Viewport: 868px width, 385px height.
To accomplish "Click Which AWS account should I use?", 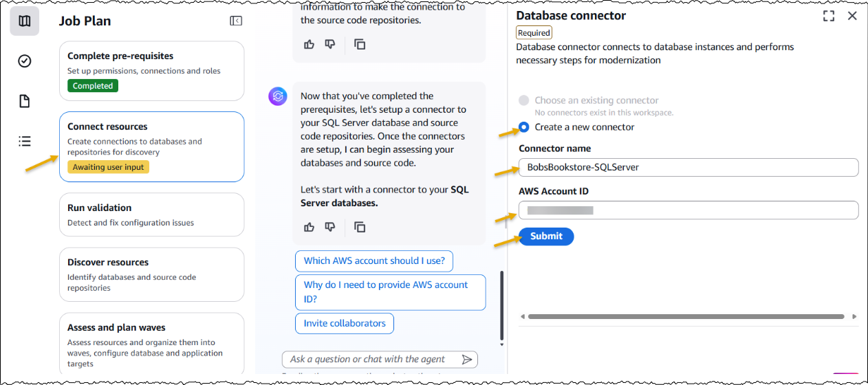I will click(x=374, y=261).
